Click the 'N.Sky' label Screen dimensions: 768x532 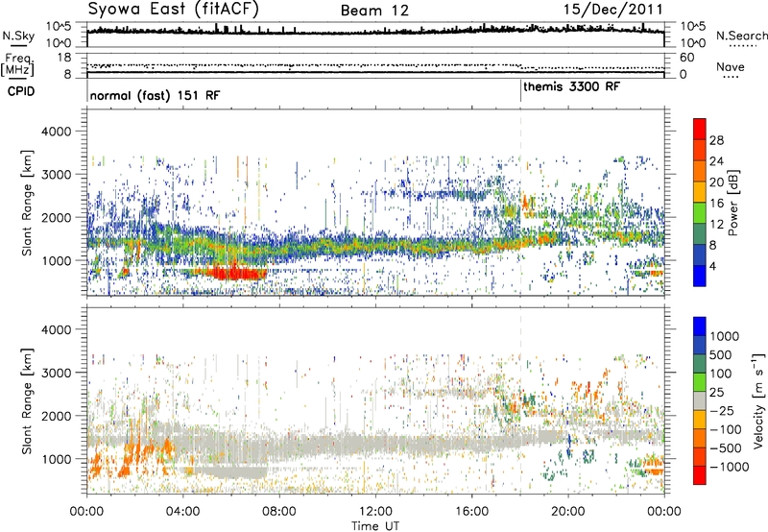point(18,36)
